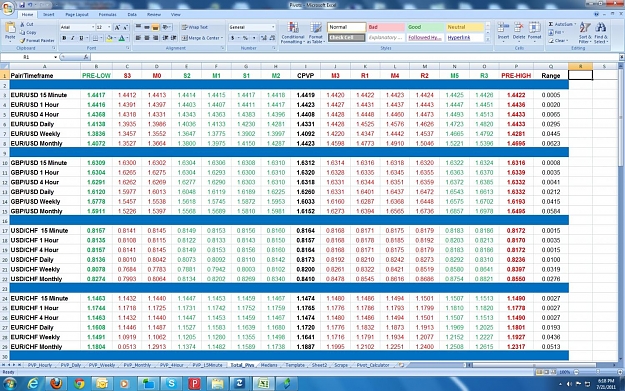Apply the Good cell style
The height and width of the screenshot is (391, 625).
(x=425, y=27)
